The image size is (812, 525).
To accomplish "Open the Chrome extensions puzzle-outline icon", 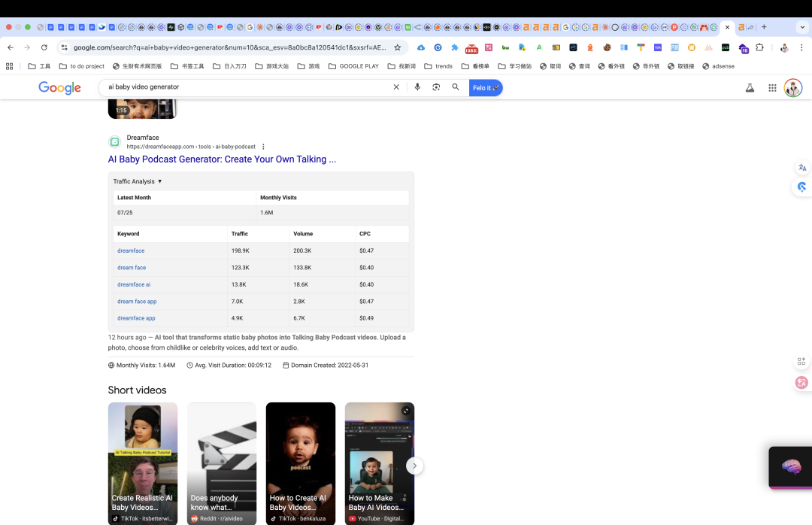I will [759, 47].
